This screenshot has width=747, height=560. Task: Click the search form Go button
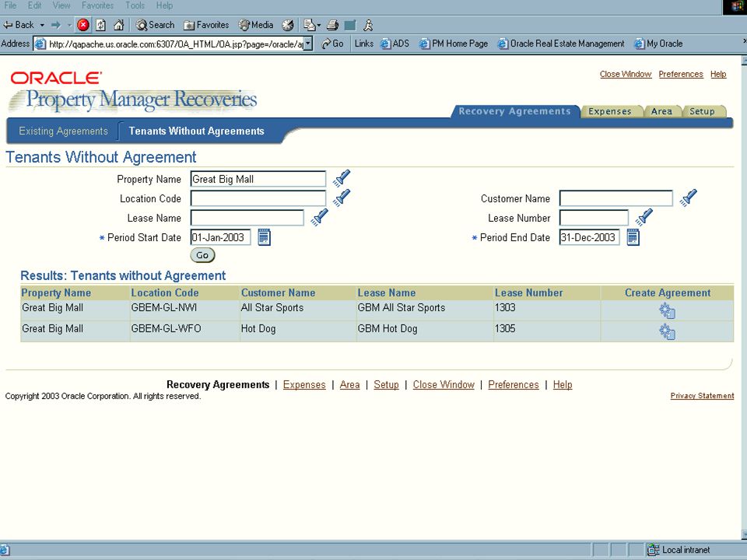pos(202,255)
